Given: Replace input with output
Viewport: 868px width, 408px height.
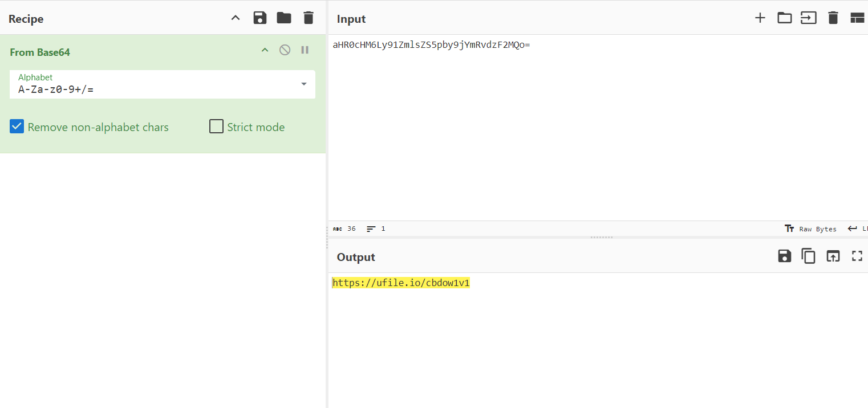Looking at the screenshot, I should (833, 256).
